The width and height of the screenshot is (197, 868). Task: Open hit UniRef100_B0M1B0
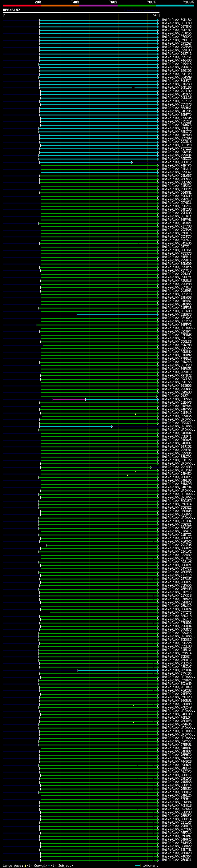pos(177,20)
